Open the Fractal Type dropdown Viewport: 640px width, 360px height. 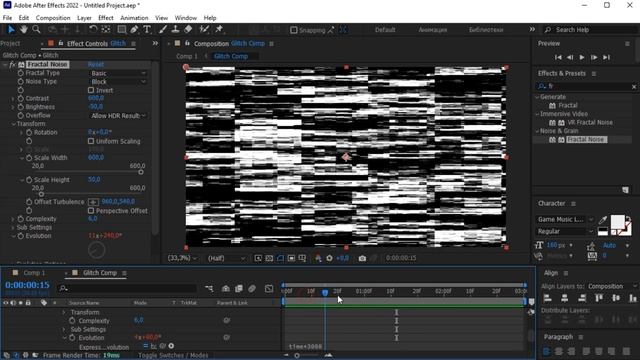tap(118, 73)
